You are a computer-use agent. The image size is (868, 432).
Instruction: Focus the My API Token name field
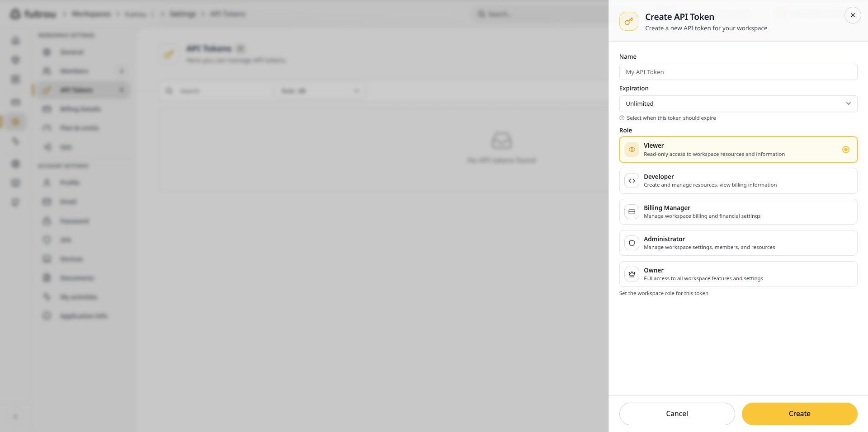(x=738, y=72)
